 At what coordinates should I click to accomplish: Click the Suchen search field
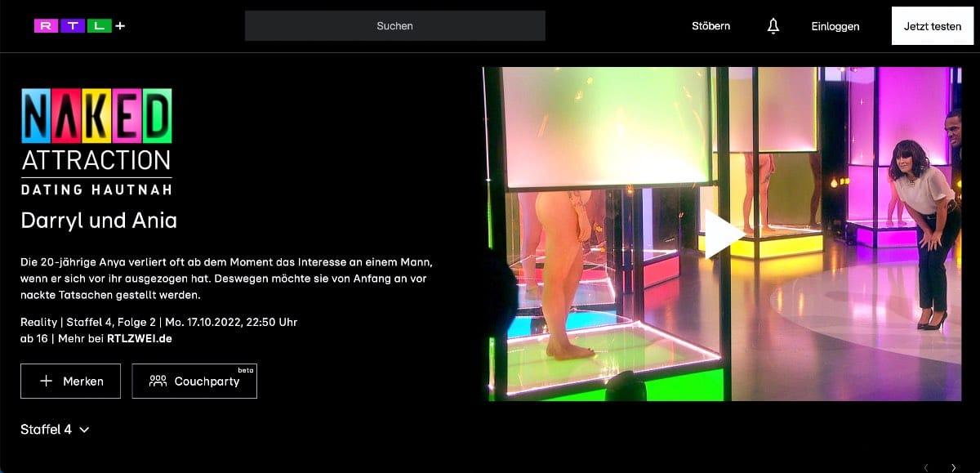[x=394, y=25]
